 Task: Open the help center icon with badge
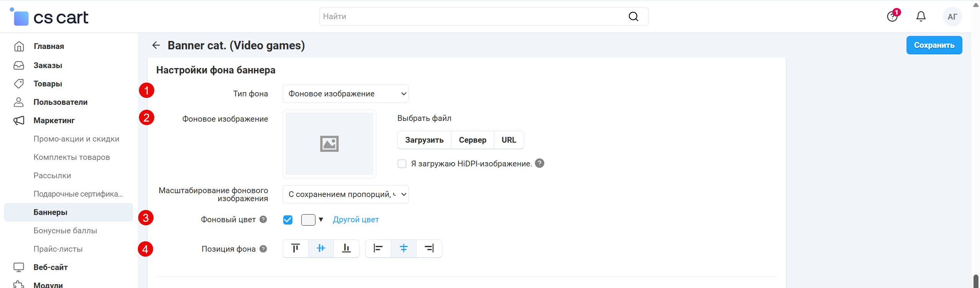(x=893, y=16)
